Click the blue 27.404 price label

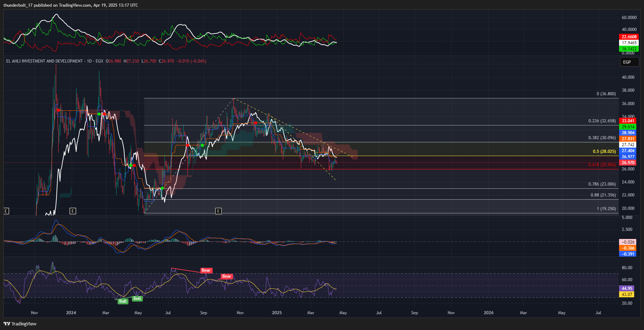(x=628, y=151)
